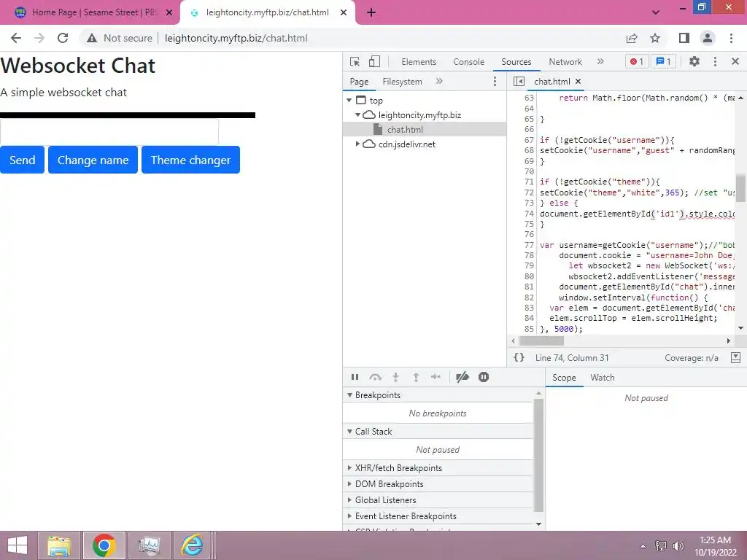The image size is (747, 560).
Task: Click the Send button
Action: [22, 160]
